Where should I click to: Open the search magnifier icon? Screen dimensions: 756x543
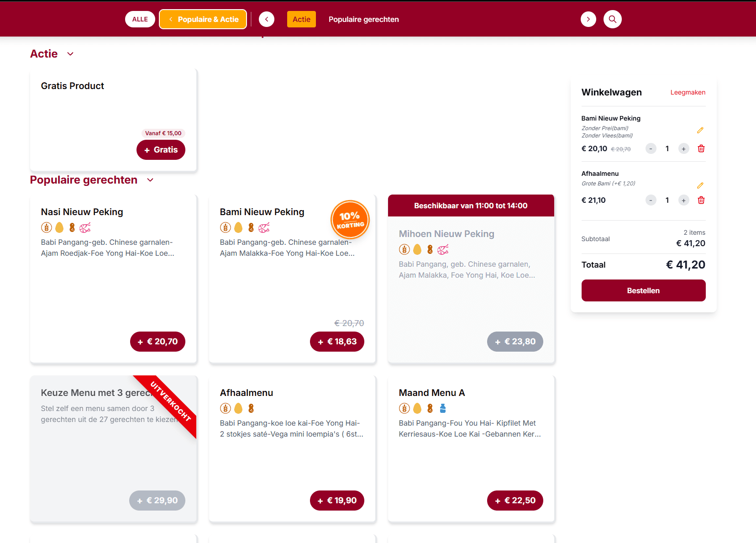point(612,19)
